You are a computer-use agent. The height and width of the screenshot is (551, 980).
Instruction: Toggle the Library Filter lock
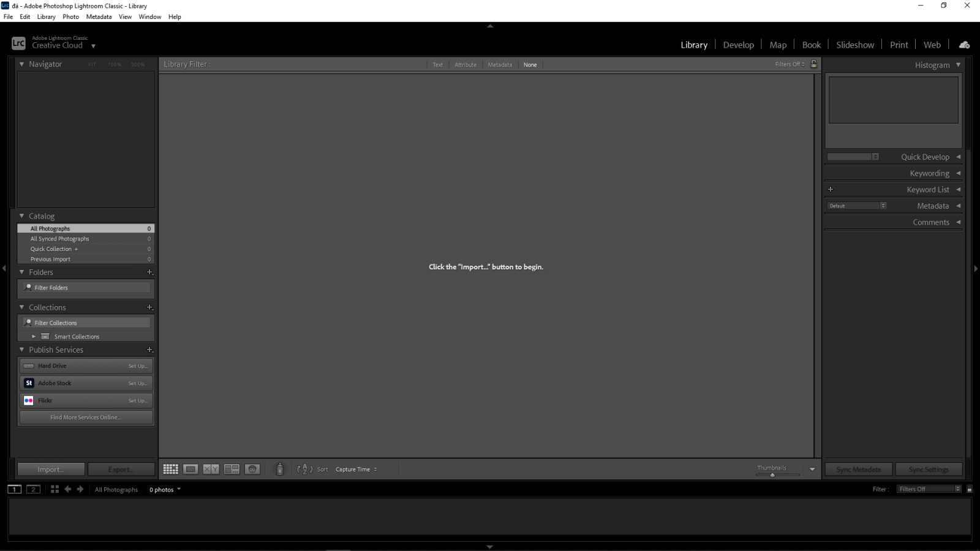813,64
